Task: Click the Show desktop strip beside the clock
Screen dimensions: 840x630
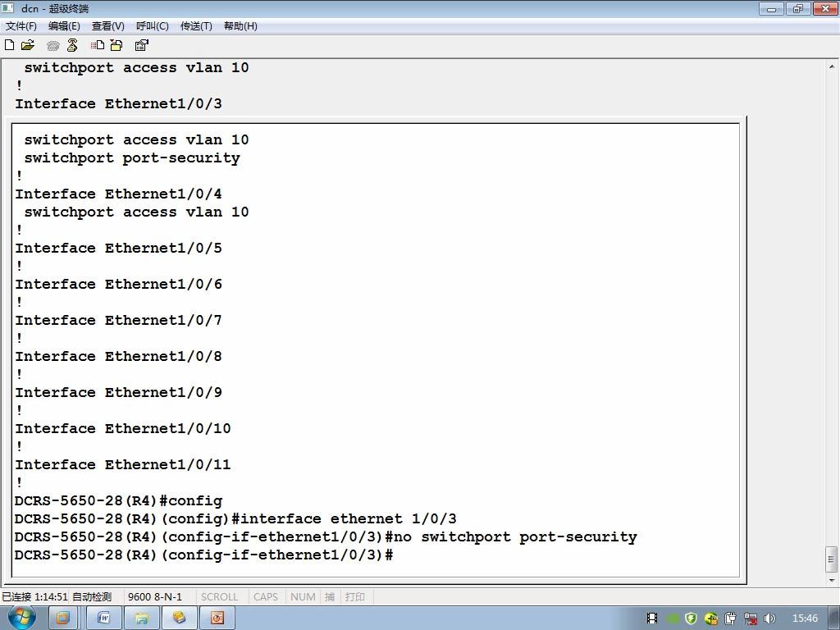Action: [833, 619]
